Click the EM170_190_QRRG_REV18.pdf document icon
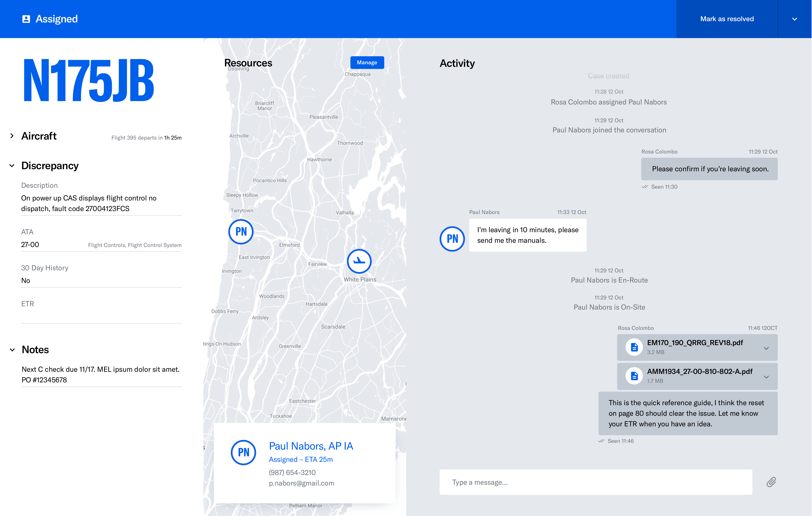 [x=634, y=347]
